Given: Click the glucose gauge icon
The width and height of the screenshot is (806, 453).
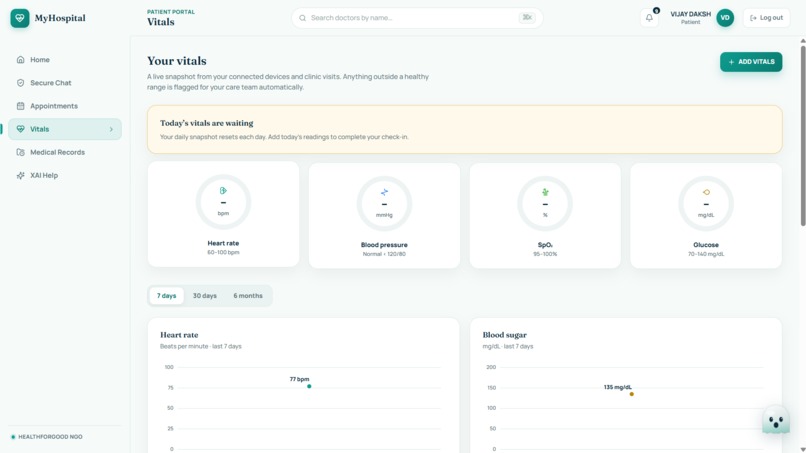Looking at the screenshot, I should pos(706,192).
